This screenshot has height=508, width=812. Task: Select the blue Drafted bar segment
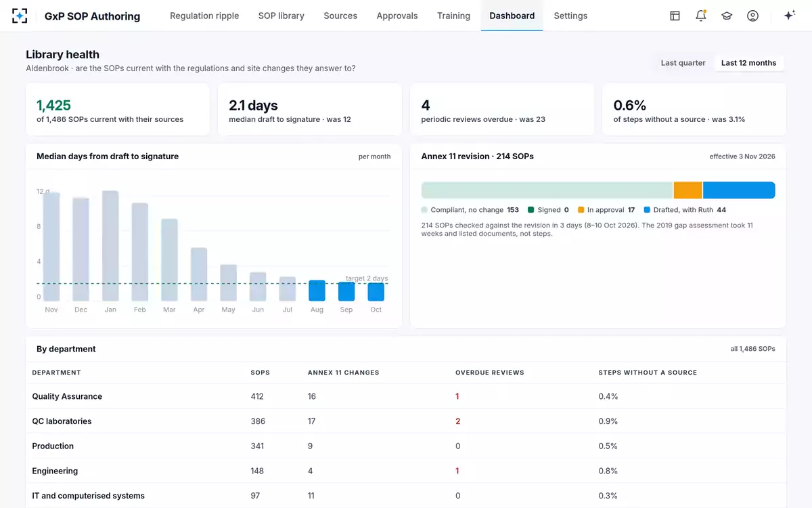coord(739,190)
